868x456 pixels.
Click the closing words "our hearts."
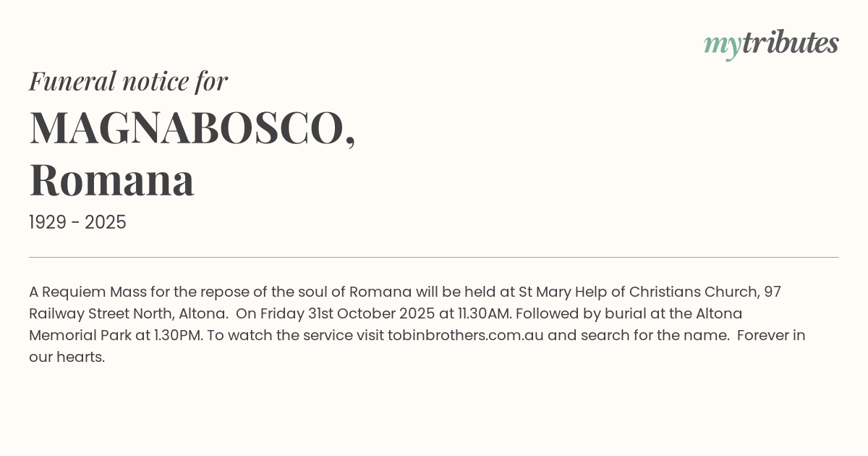[67, 357]
